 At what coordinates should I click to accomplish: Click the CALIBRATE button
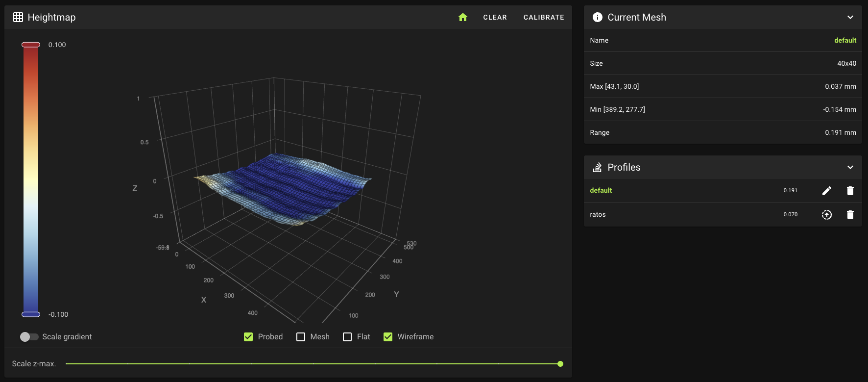click(x=544, y=17)
